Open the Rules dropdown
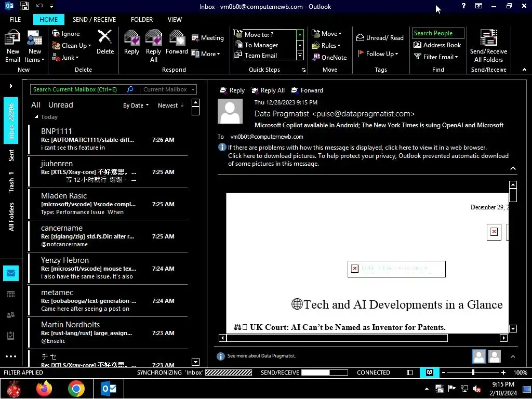This screenshot has height=399, width=532. click(x=326, y=45)
